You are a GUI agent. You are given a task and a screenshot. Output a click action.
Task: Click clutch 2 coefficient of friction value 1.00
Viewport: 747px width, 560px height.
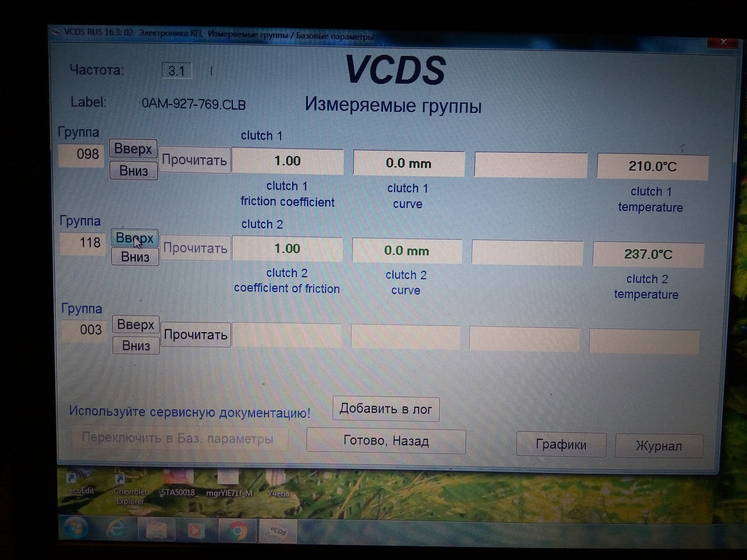coord(287,249)
